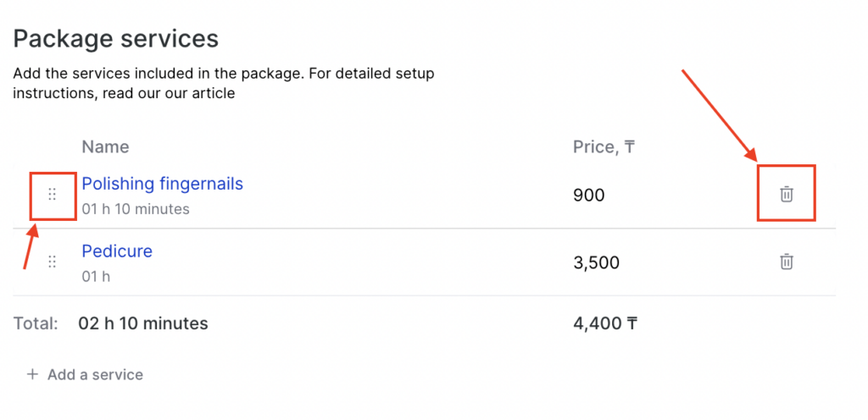
Task: Delete the Polishing fingernails service
Action: [x=787, y=195]
